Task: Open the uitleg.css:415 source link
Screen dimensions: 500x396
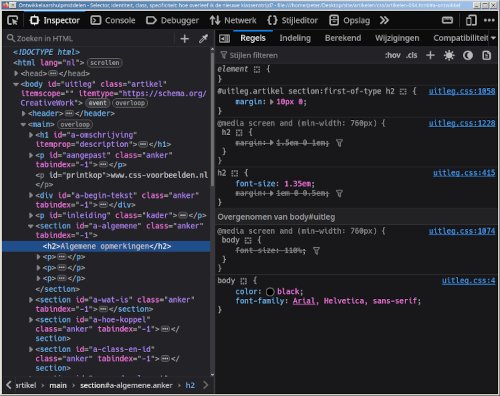Action: (464, 173)
